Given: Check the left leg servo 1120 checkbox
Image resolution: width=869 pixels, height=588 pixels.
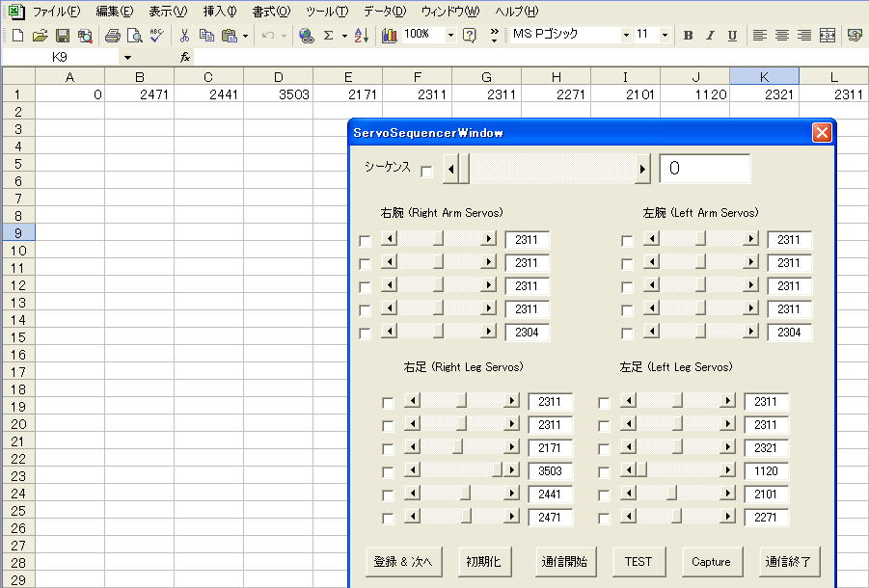Looking at the screenshot, I should [x=604, y=472].
